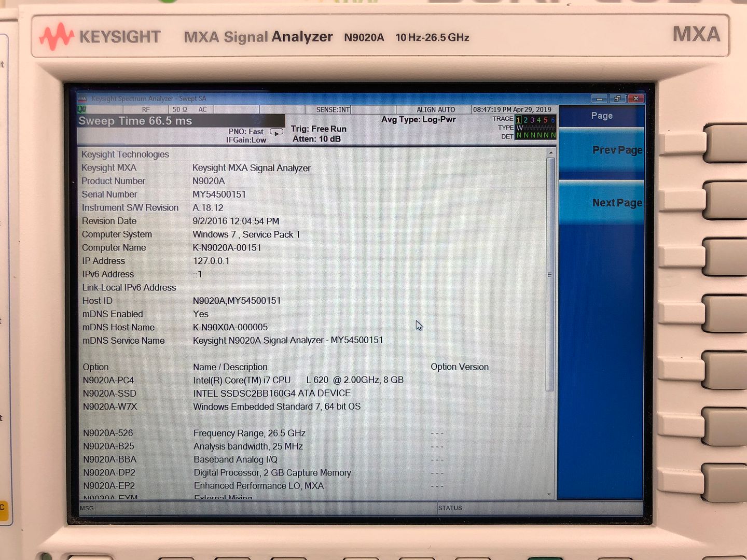Click the Frequency Range, 26.5 GHz description

pos(250,433)
